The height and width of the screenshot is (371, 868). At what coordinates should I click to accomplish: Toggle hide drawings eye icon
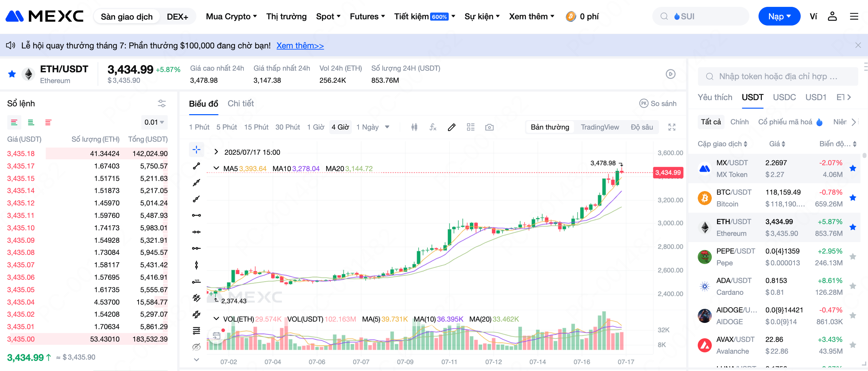coord(196,347)
